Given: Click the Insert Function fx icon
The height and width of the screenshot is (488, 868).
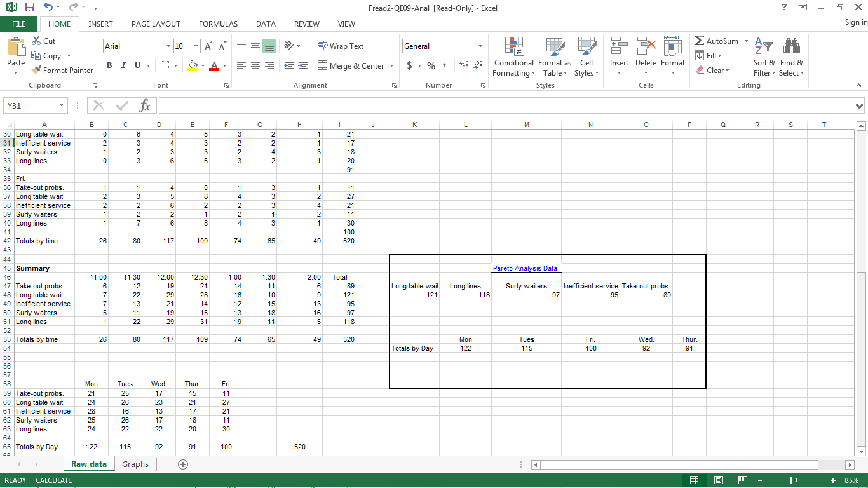Looking at the screenshot, I should pyautogui.click(x=145, y=105).
